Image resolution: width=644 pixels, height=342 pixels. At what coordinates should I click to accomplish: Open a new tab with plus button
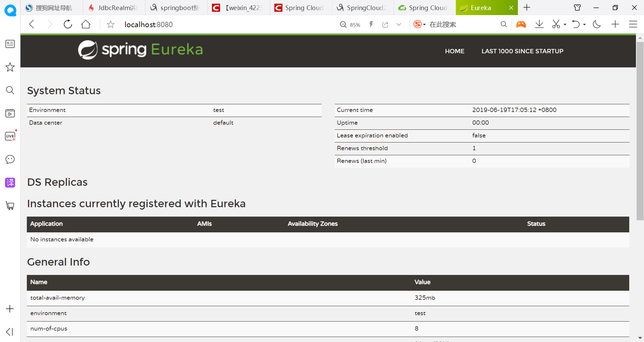[x=527, y=8]
